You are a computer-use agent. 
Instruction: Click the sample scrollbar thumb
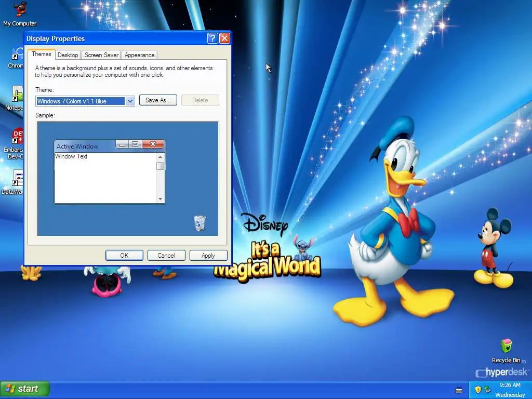pyautogui.click(x=160, y=166)
